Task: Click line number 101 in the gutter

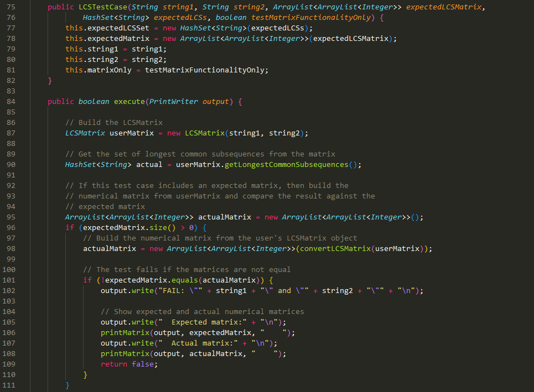Action: click(9, 280)
